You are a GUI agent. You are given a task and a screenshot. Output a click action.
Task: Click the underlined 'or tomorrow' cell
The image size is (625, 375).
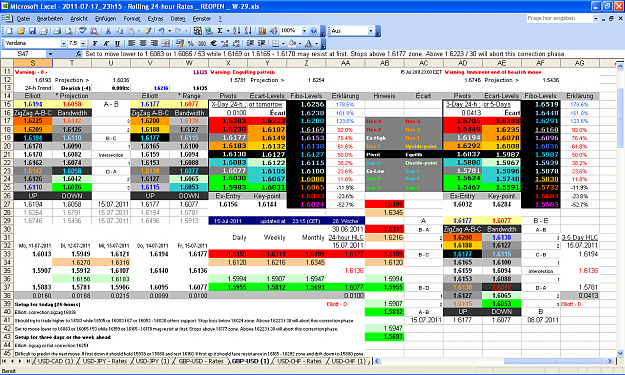pos(266,104)
